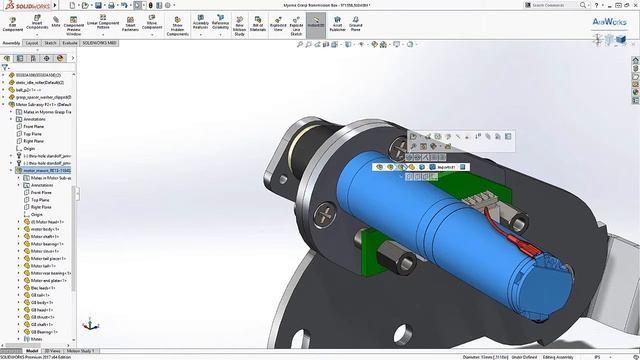Click the Open file icon

pyautogui.click(x=85, y=5)
